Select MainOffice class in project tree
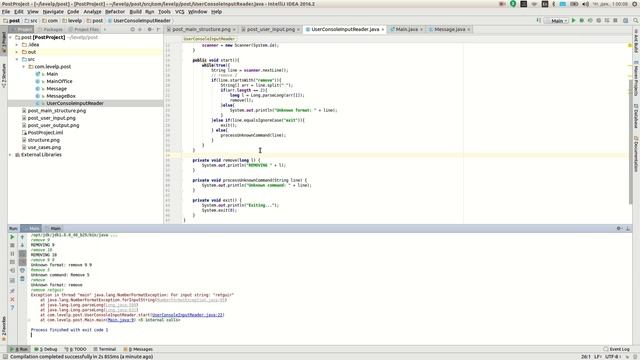Viewport: 640px width, 360px height. tap(59, 81)
